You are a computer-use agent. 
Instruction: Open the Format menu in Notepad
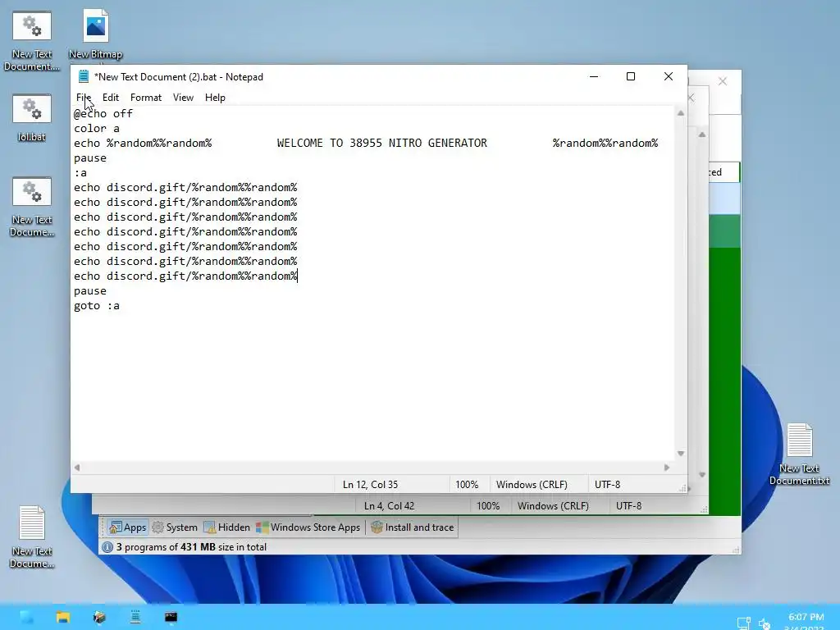click(x=146, y=98)
